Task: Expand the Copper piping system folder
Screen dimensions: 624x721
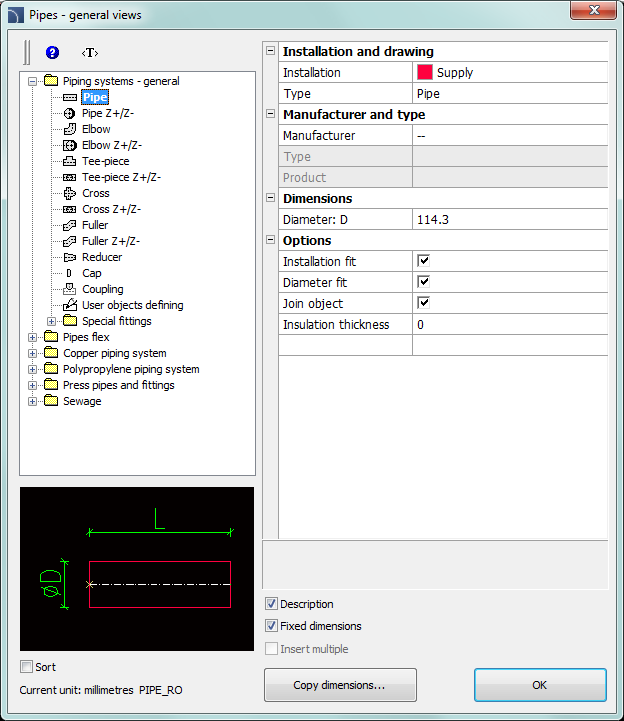Action: click(x=33, y=353)
